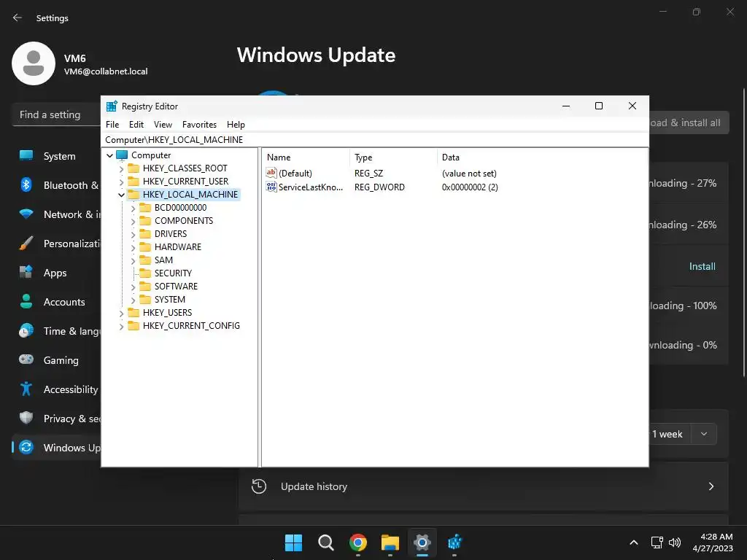The width and height of the screenshot is (747, 560).
Task: Open the clock showing 4:28 AM
Action: (x=712, y=542)
